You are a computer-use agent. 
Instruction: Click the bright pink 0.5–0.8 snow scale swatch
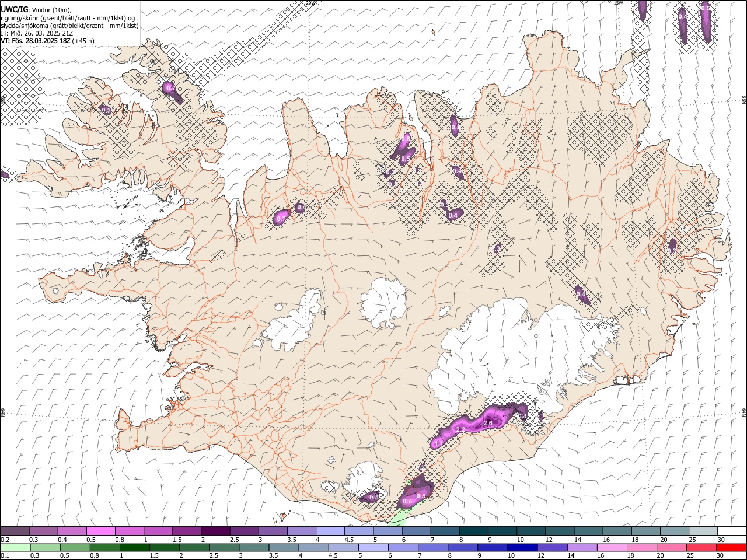(100, 531)
